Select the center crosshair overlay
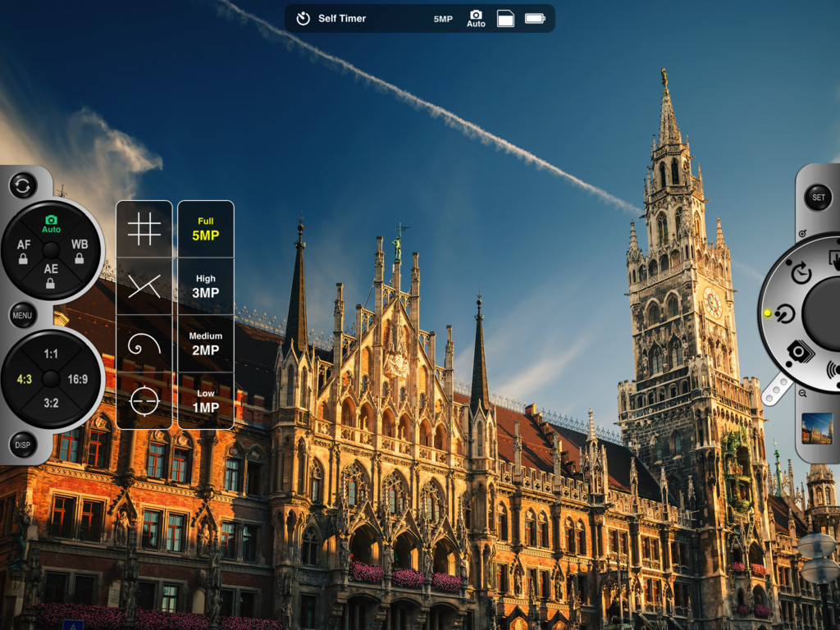Screen dimensions: 840x630 [144, 401]
